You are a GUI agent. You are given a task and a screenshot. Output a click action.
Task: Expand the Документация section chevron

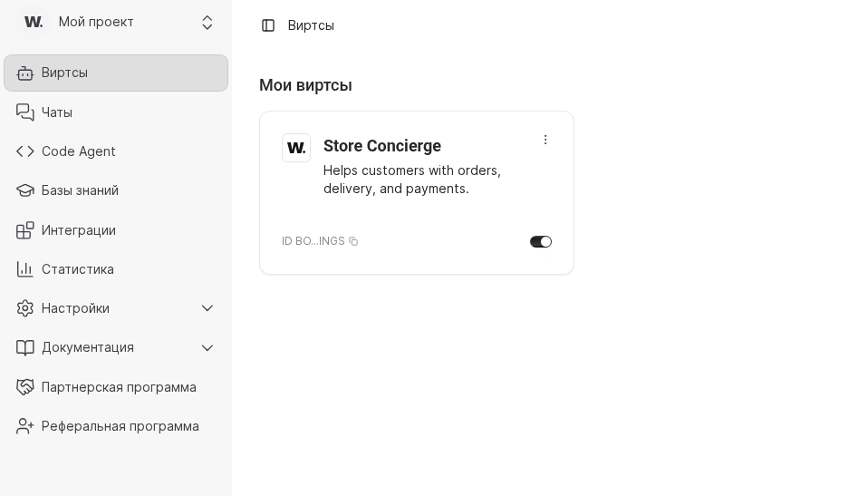207,347
